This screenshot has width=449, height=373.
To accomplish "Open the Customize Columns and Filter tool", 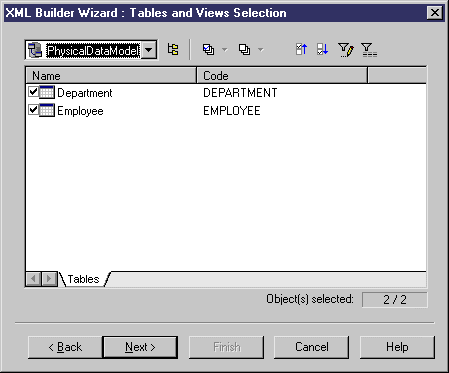I will 345,50.
